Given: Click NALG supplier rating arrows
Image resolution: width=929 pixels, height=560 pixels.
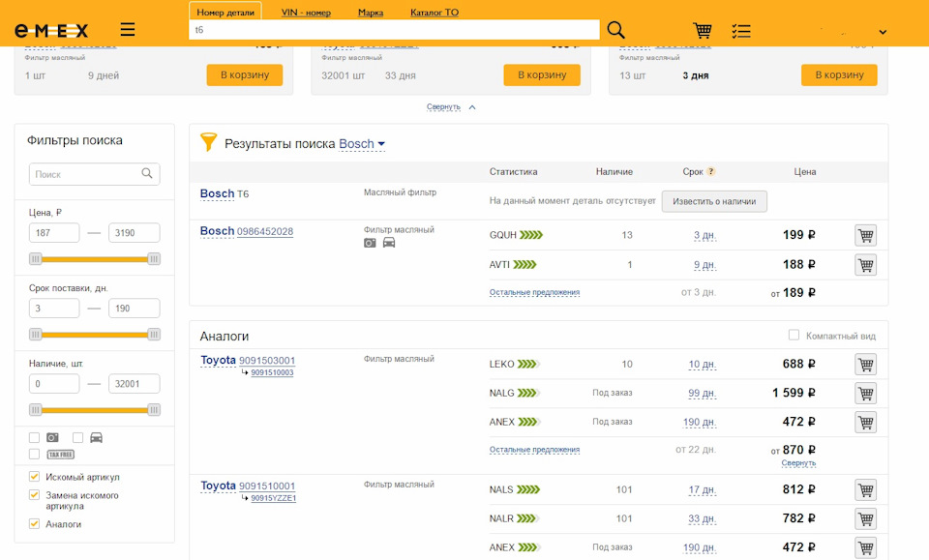Looking at the screenshot, I should [x=528, y=393].
